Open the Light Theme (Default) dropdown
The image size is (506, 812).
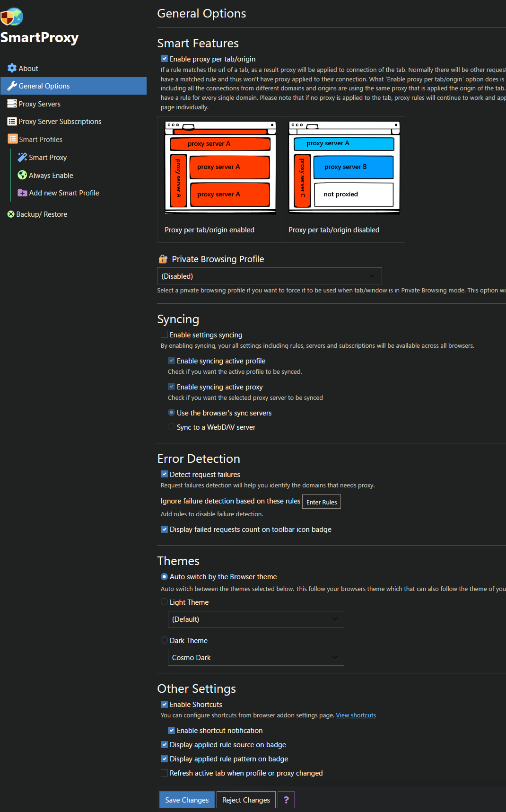coord(256,619)
